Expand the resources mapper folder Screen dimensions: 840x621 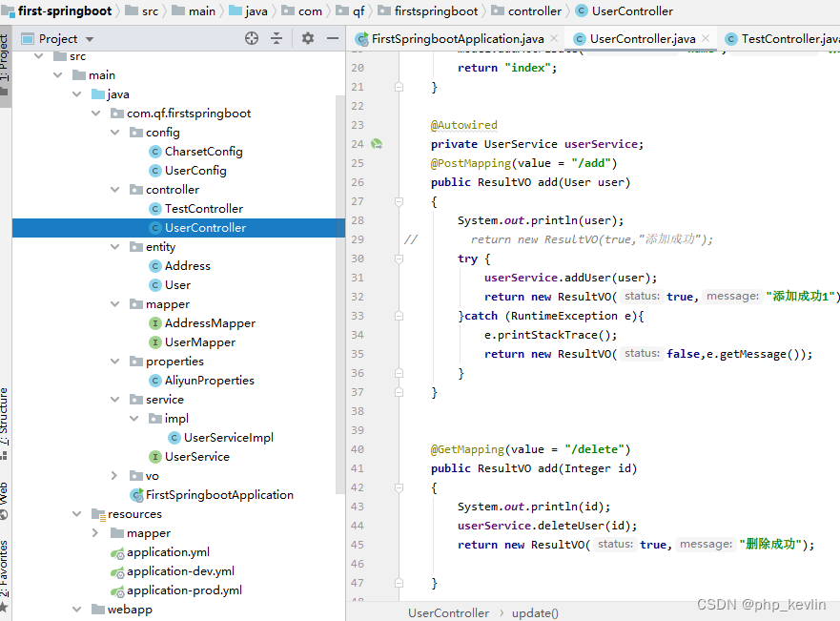[x=95, y=533]
